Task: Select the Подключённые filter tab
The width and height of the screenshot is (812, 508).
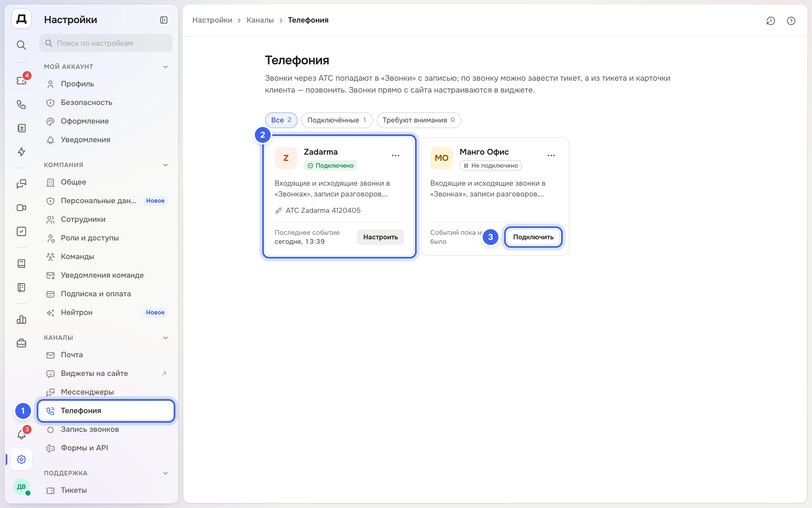Action: point(337,120)
